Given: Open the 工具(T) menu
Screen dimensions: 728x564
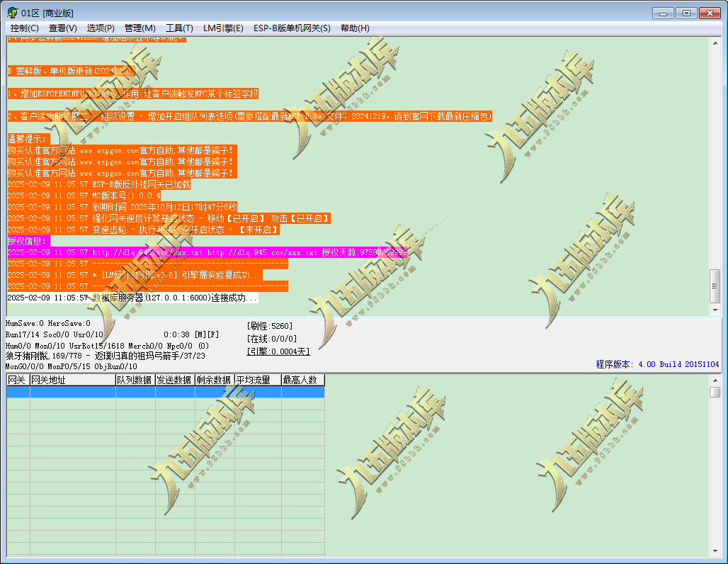Looking at the screenshot, I should [179, 28].
